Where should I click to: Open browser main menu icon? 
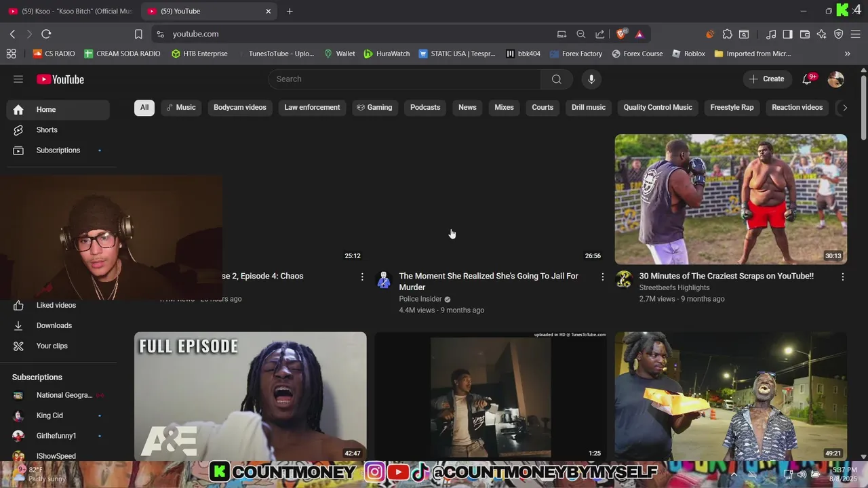pos(856,34)
